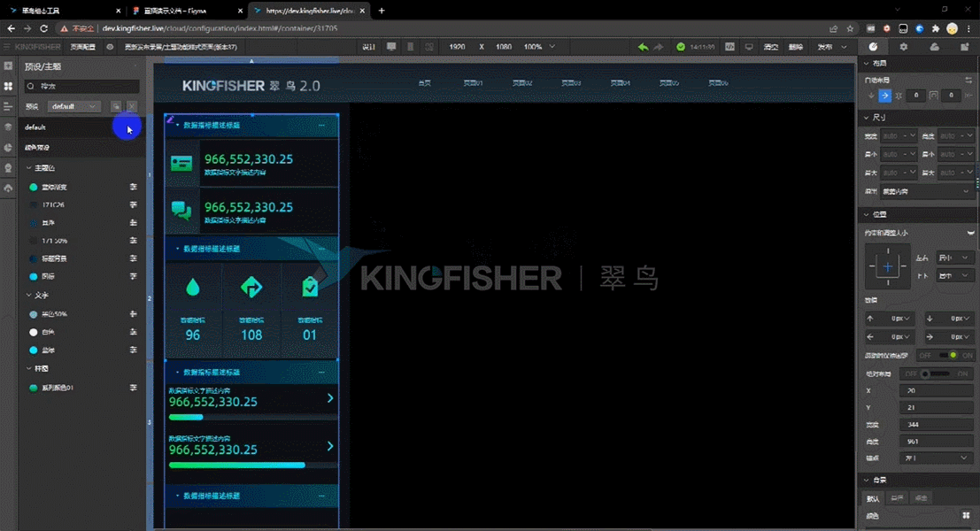Image resolution: width=980 pixels, height=531 pixels.
Task: Click the copy preset icon next to default dropdown
Action: [116, 106]
